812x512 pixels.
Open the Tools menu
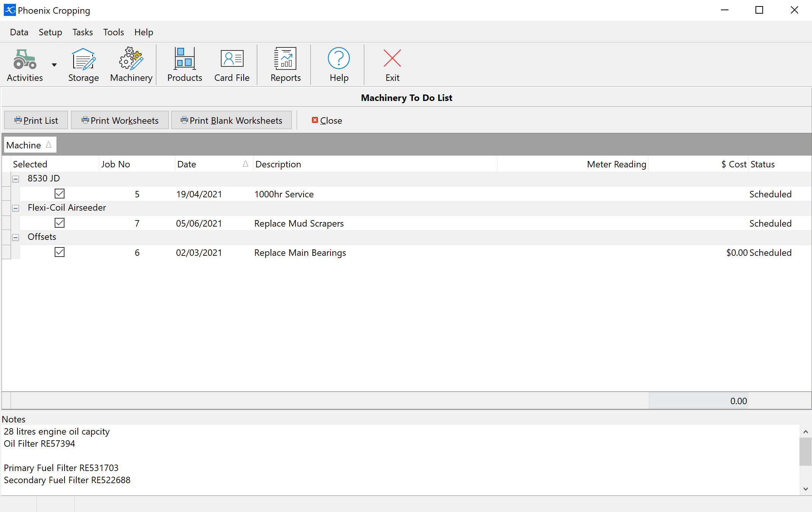pyautogui.click(x=113, y=32)
